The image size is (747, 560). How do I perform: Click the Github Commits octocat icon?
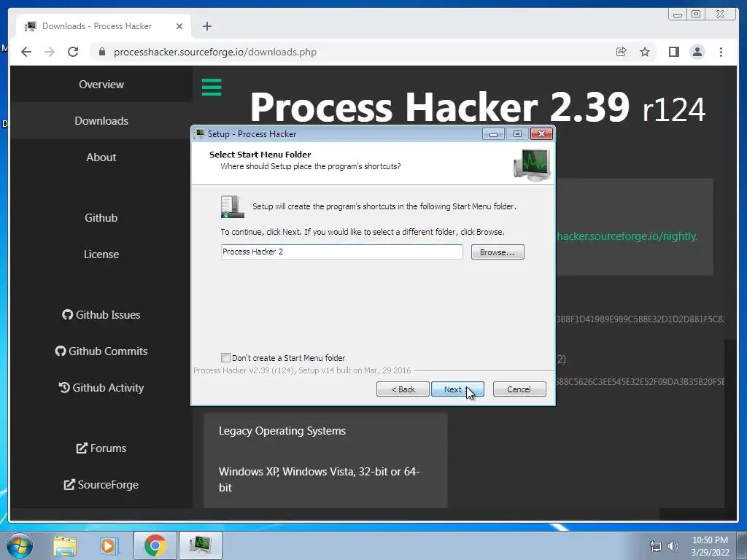60,351
